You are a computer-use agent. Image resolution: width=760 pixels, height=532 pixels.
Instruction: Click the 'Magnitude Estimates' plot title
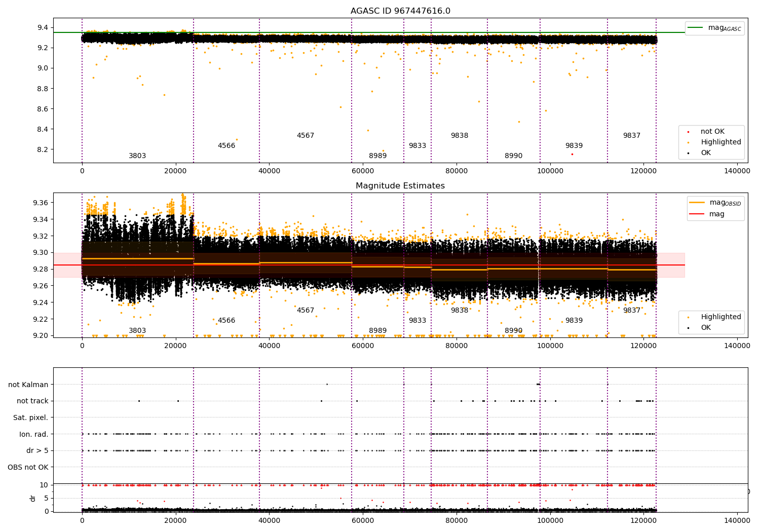(400, 186)
